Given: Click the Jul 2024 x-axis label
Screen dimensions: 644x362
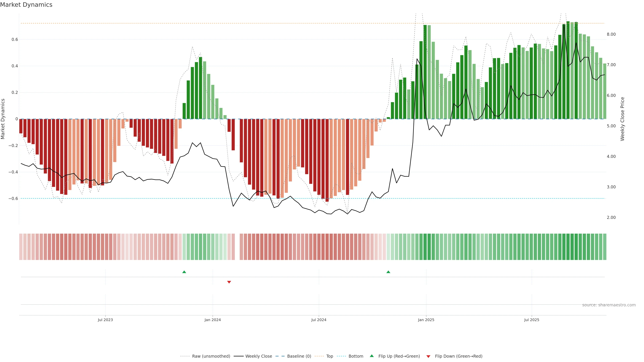Looking at the screenshot, I should point(319,320).
